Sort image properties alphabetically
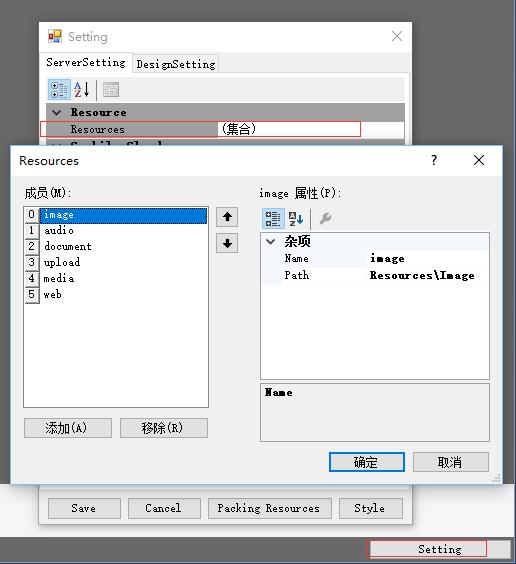Image resolution: width=516 pixels, height=564 pixels. click(296, 218)
